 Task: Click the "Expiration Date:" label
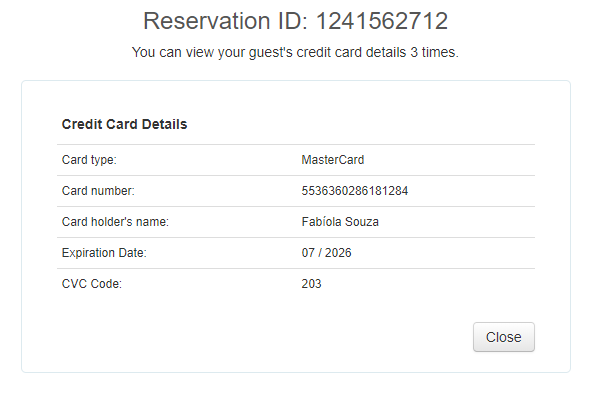pyautogui.click(x=104, y=253)
